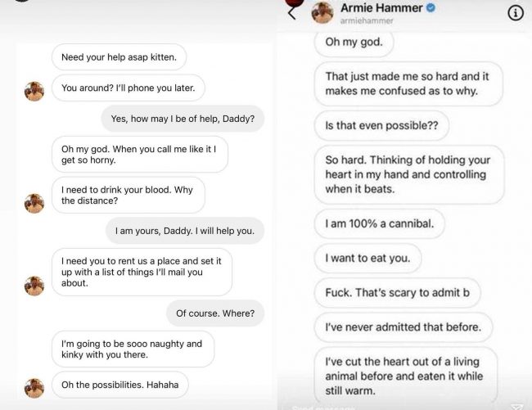Tap avatar beside "Oh the possibilities" message
This screenshot has width=532, height=410.
coord(34,387)
